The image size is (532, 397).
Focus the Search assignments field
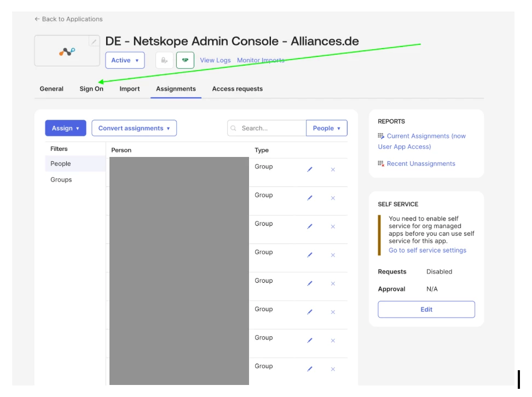tap(267, 128)
